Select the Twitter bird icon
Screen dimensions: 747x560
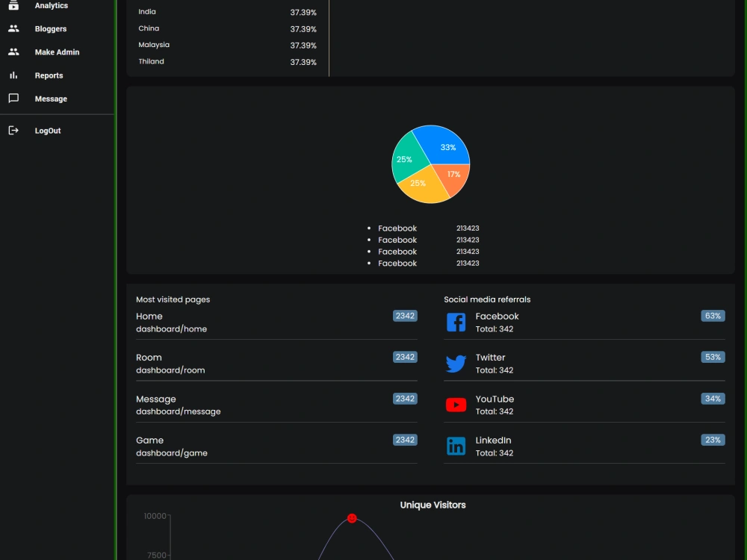pos(456,364)
